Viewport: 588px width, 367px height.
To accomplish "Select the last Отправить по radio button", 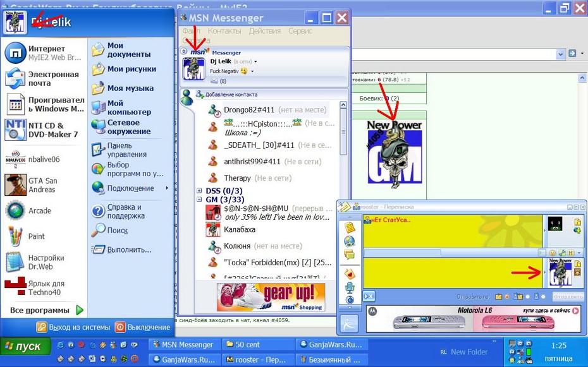I will (543, 297).
